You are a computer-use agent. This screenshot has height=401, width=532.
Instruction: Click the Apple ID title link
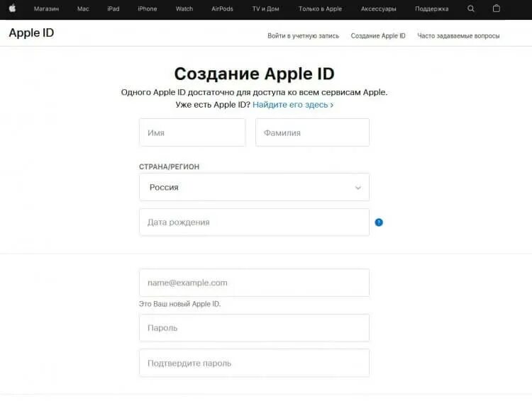[31, 33]
